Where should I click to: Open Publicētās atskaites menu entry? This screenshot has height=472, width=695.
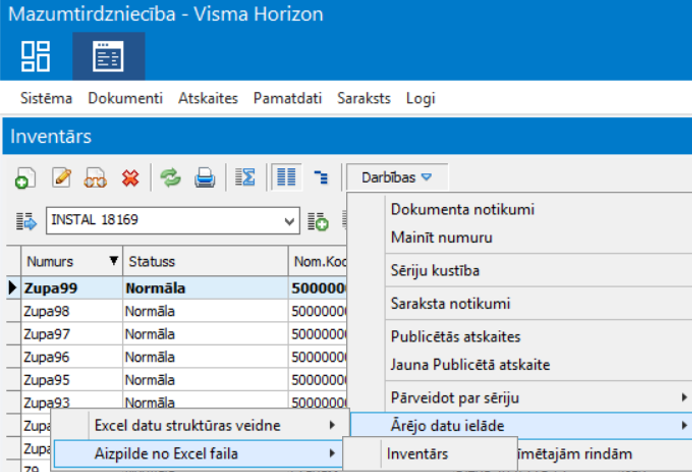pyautogui.click(x=456, y=337)
